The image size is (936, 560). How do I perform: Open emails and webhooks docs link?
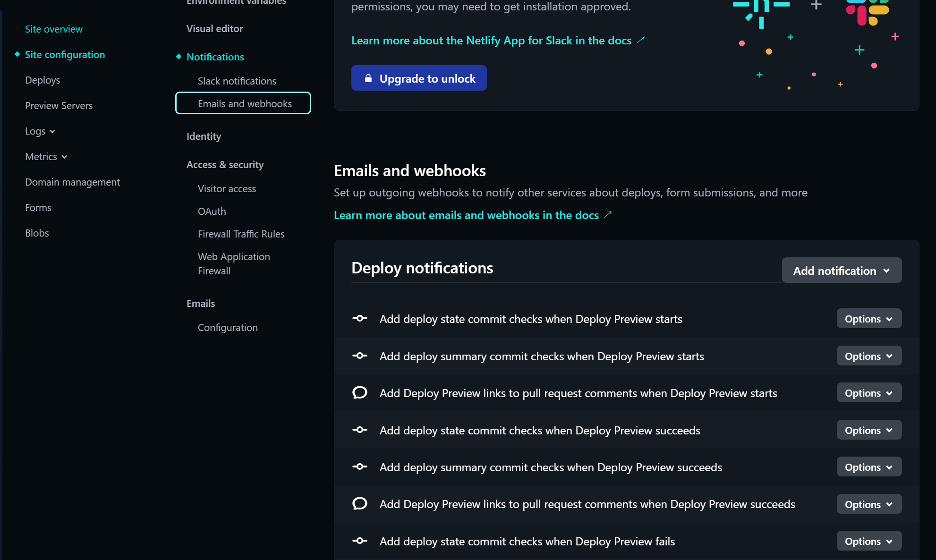coord(467,215)
